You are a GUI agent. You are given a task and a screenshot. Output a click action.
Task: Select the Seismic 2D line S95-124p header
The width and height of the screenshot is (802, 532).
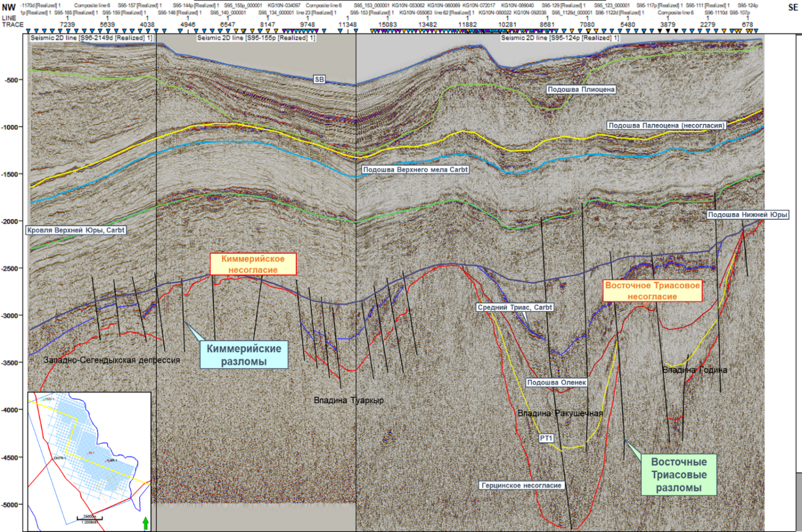pos(560,38)
